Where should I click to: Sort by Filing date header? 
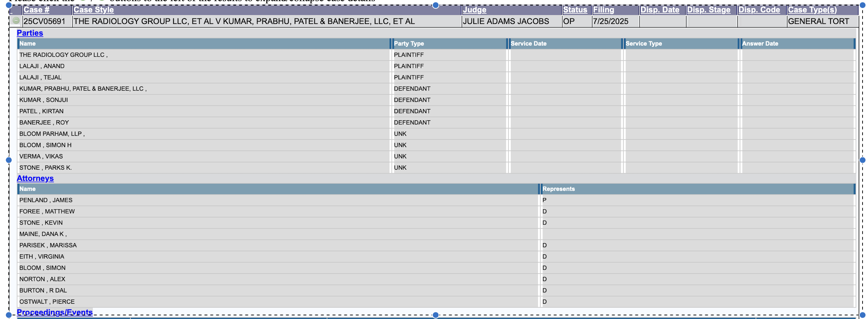[604, 10]
